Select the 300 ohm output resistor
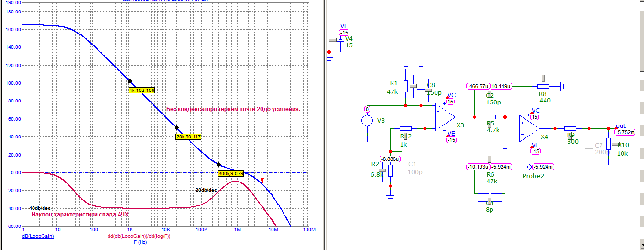 (x=570, y=128)
